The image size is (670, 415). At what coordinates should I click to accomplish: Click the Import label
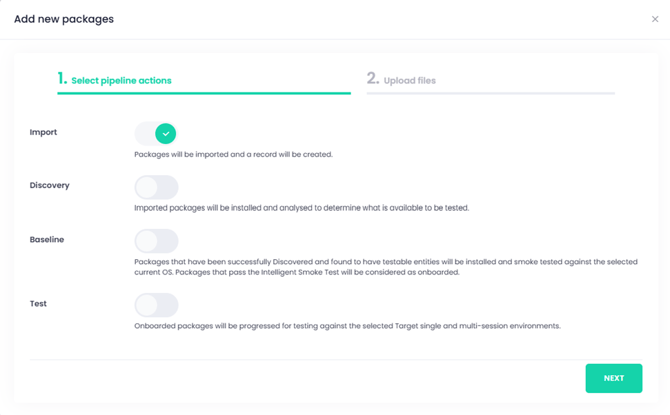(x=43, y=132)
